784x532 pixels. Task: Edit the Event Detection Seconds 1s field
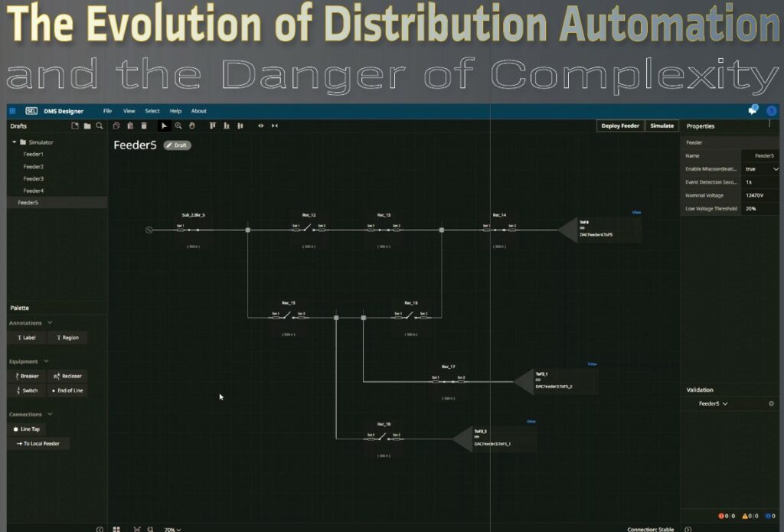click(x=760, y=182)
